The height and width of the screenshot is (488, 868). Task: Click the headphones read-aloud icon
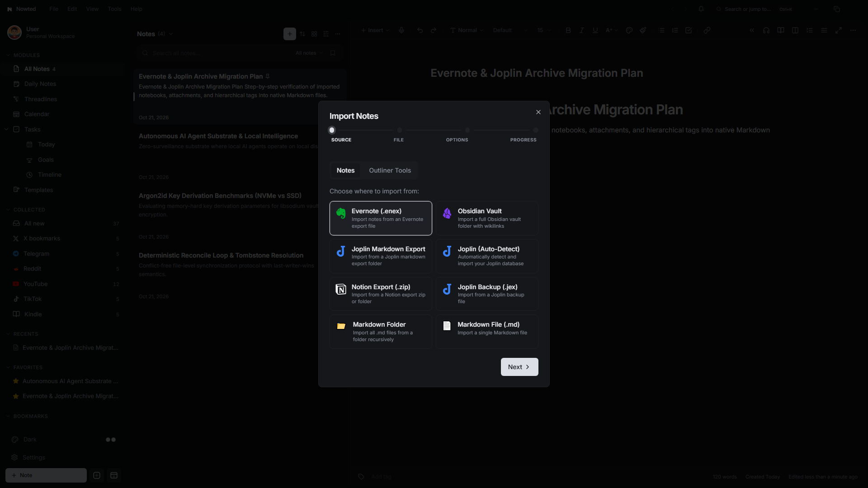coord(766,30)
